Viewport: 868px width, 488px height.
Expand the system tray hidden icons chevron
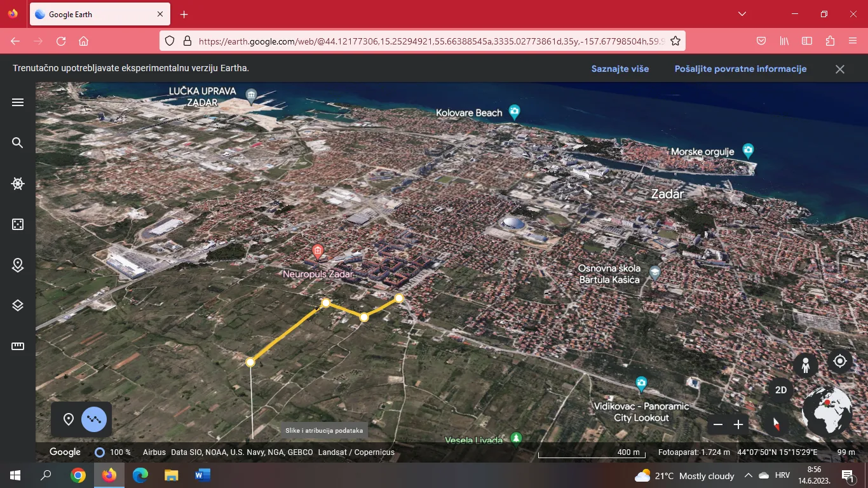point(748,475)
